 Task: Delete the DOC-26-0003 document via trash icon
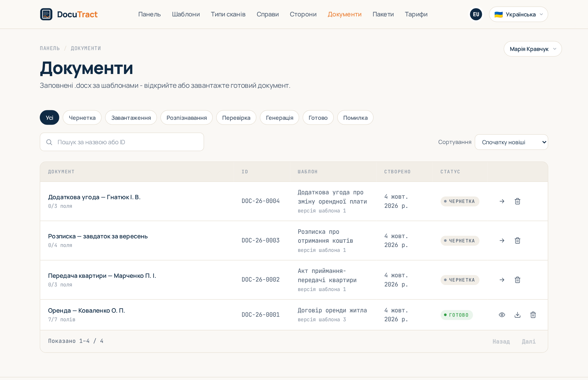point(517,240)
